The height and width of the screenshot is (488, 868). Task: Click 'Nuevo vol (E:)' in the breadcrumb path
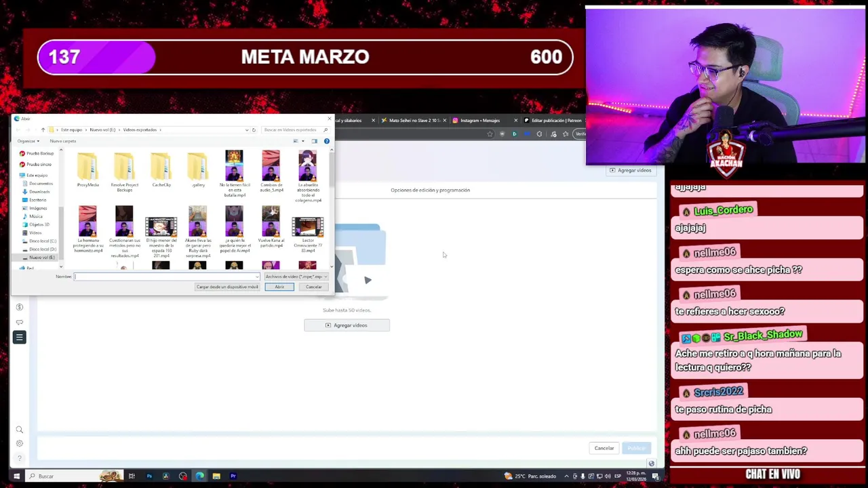coord(102,129)
